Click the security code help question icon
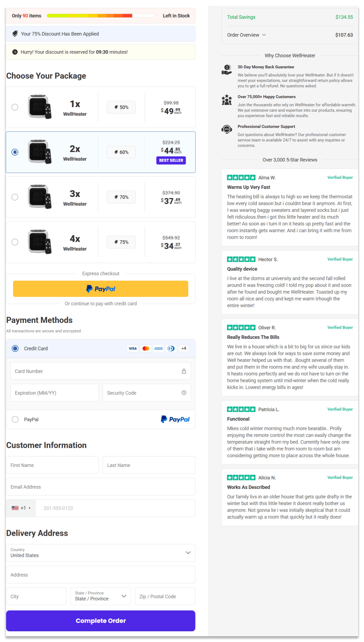The height and width of the screenshot is (642, 364). click(x=184, y=393)
